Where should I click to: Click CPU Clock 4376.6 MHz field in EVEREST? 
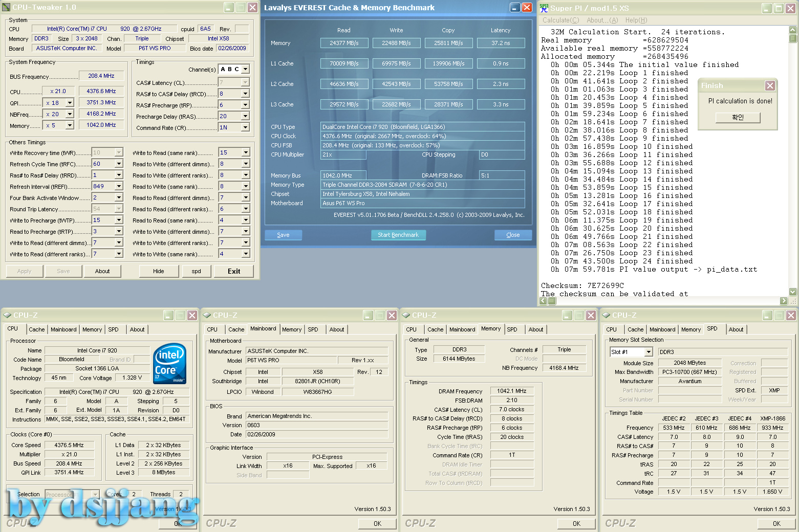click(422, 136)
